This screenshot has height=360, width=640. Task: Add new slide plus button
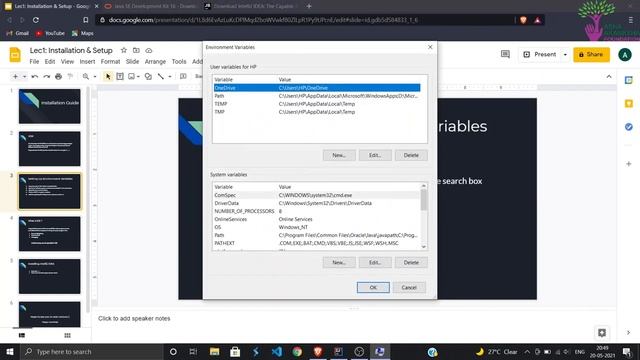16,76
